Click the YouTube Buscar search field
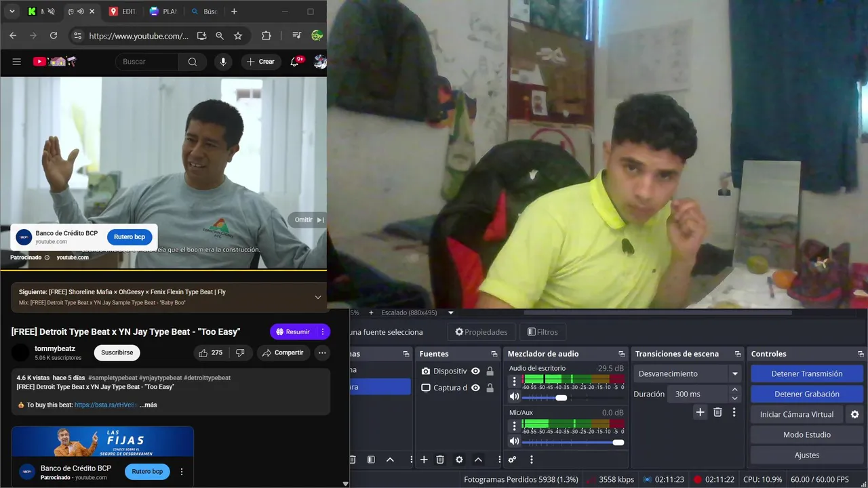Screen dimensions: 868x488 point(146,62)
